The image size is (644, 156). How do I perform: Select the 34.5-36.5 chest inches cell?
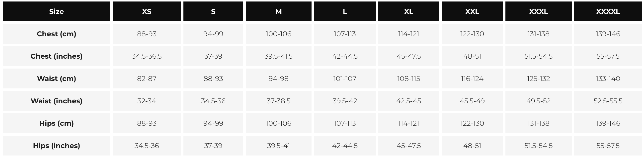tap(147, 56)
